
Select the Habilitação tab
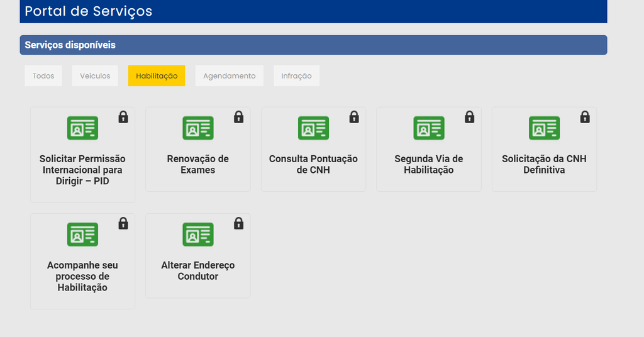(x=157, y=75)
